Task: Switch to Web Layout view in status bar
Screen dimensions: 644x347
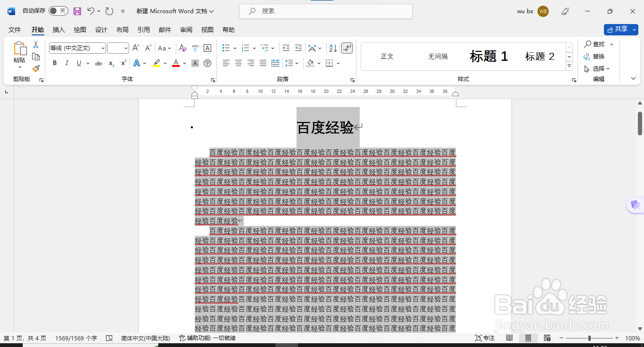Action: 547,338
